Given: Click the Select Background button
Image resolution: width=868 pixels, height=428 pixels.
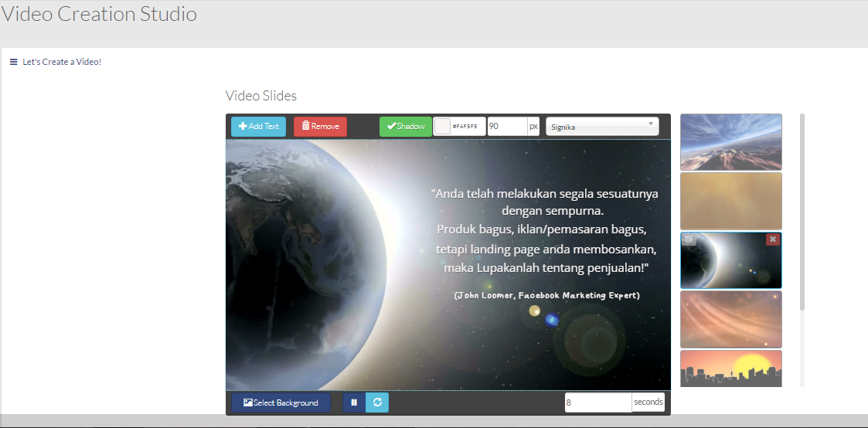Looking at the screenshot, I should pyautogui.click(x=281, y=403).
